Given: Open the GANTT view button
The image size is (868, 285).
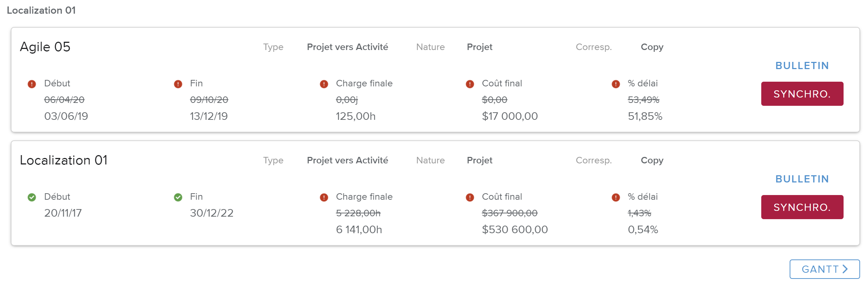Looking at the screenshot, I should tap(824, 269).
